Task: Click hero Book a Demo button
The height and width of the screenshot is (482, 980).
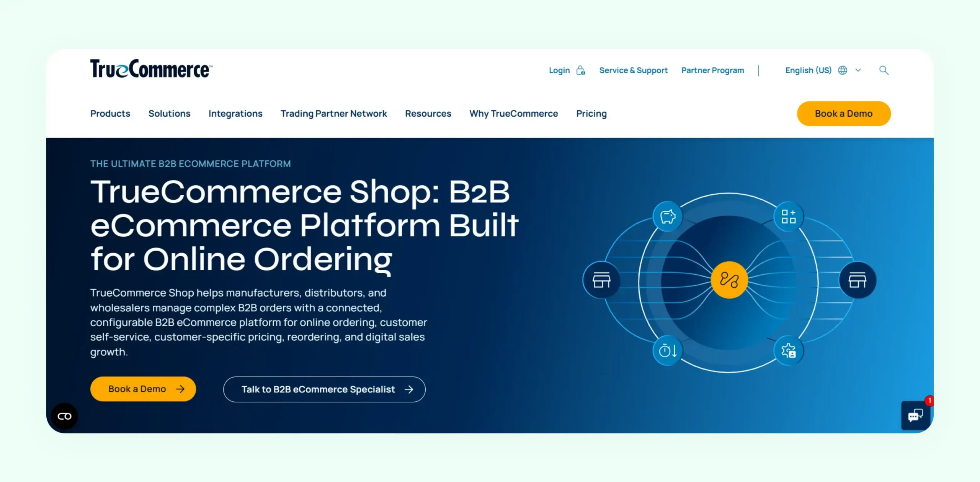Action: coord(143,389)
